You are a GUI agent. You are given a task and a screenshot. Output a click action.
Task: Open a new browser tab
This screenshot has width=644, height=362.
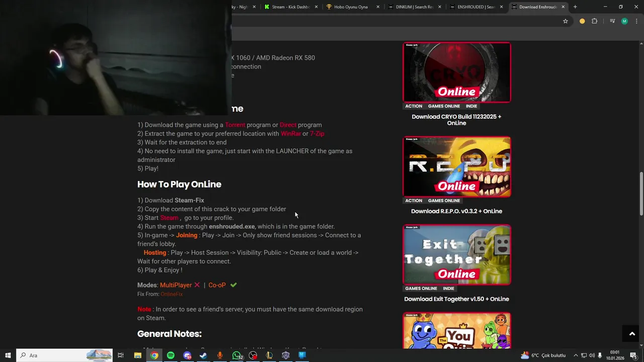click(x=575, y=7)
